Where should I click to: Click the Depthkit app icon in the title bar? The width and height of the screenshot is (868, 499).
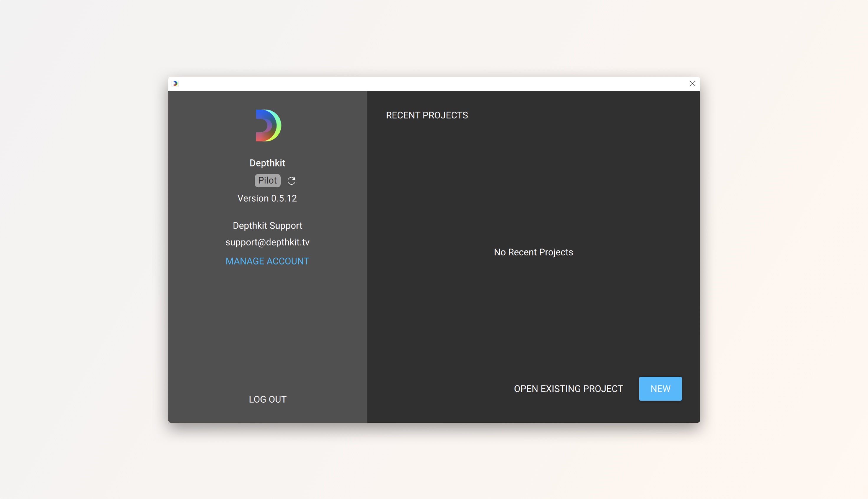(175, 83)
